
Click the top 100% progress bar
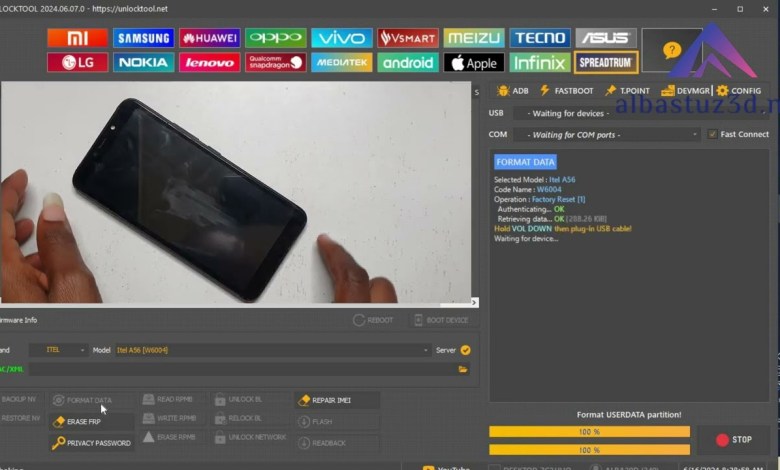[589, 432]
